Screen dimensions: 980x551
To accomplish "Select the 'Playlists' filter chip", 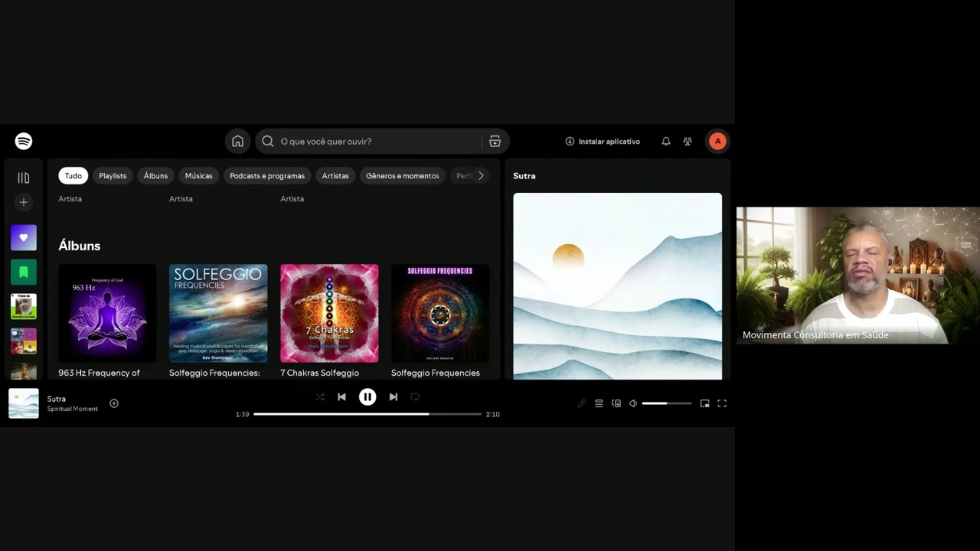I will [113, 176].
